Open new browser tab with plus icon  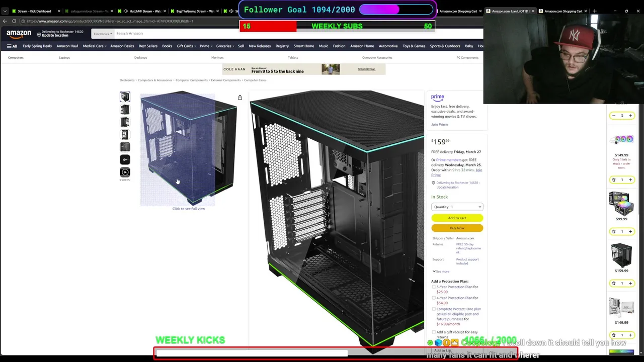[594, 11]
